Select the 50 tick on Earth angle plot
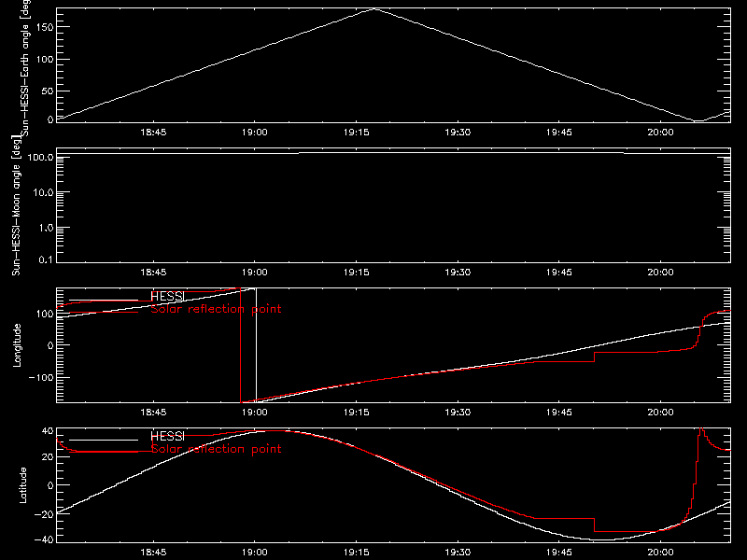Screen dimensions: 747x560 [x=48, y=91]
